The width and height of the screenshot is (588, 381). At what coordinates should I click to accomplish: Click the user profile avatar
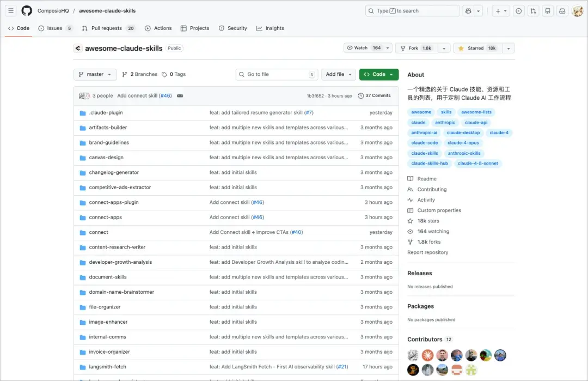tap(577, 11)
